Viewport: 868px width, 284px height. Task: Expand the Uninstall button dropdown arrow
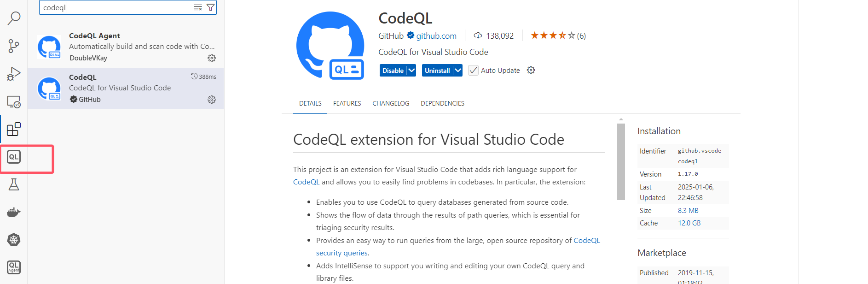pyautogui.click(x=458, y=71)
